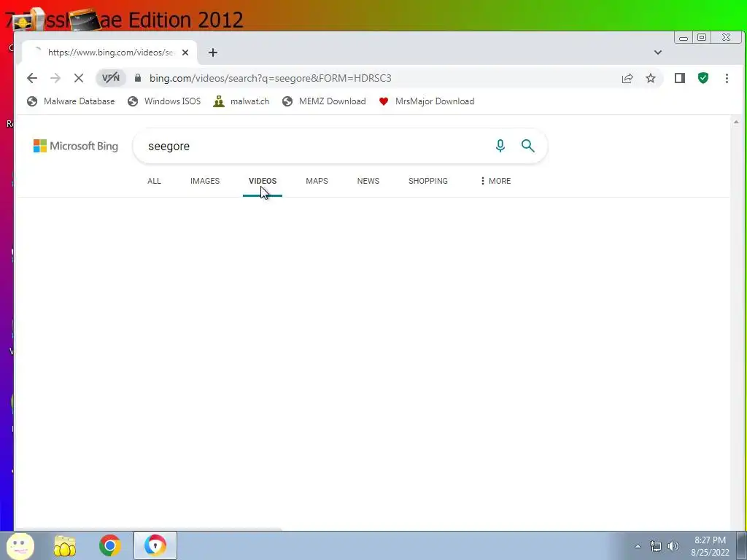Switch to the MAPS tab

click(x=317, y=181)
